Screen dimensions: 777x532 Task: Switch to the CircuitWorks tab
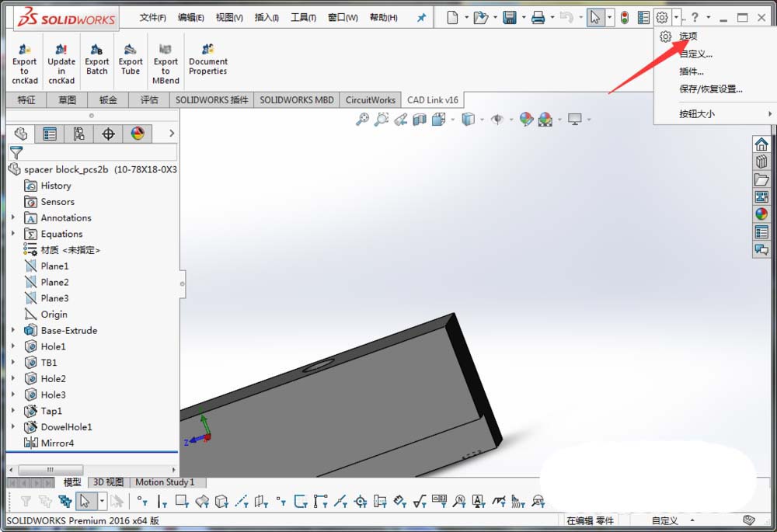point(371,100)
